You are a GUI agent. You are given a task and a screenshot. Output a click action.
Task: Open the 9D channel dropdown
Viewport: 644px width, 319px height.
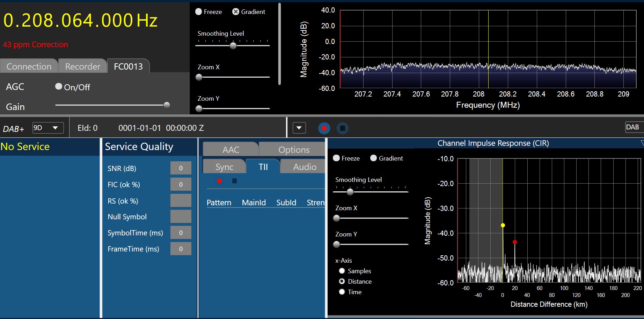point(48,128)
